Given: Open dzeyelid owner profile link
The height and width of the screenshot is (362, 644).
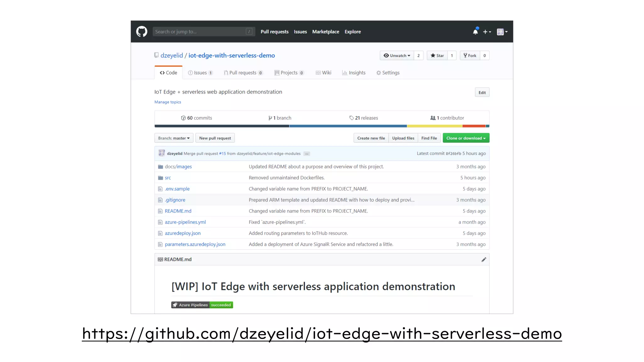Looking at the screenshot, I should pyautogui.click(x=172, y=55).
